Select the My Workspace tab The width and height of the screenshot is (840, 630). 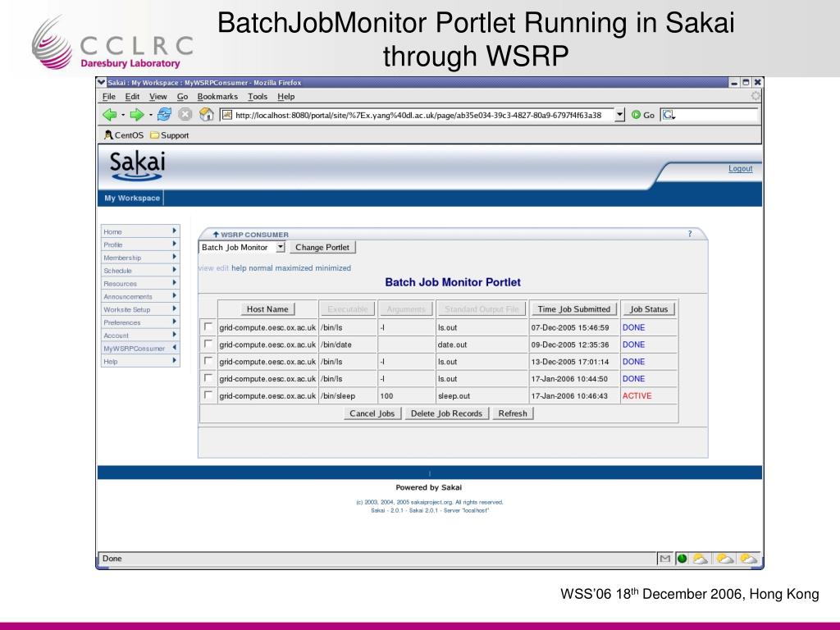[132, 198]
